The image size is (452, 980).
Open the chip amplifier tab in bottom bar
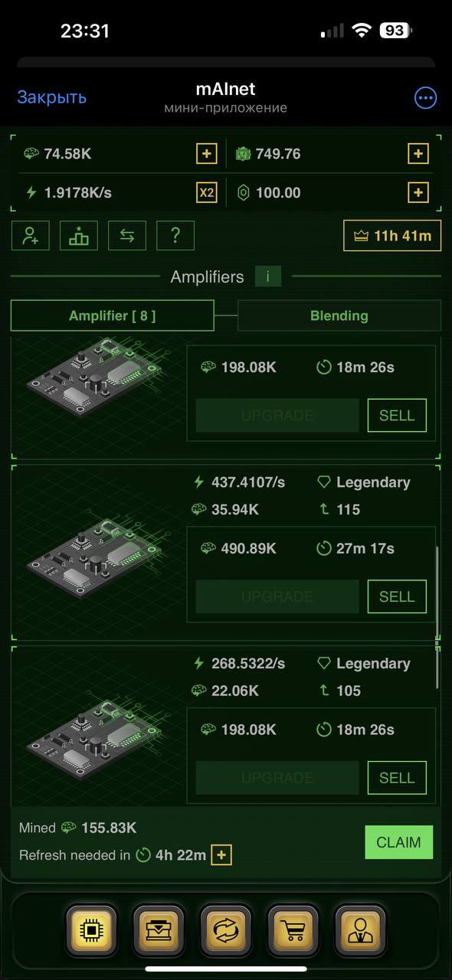(x=92, y=930)
